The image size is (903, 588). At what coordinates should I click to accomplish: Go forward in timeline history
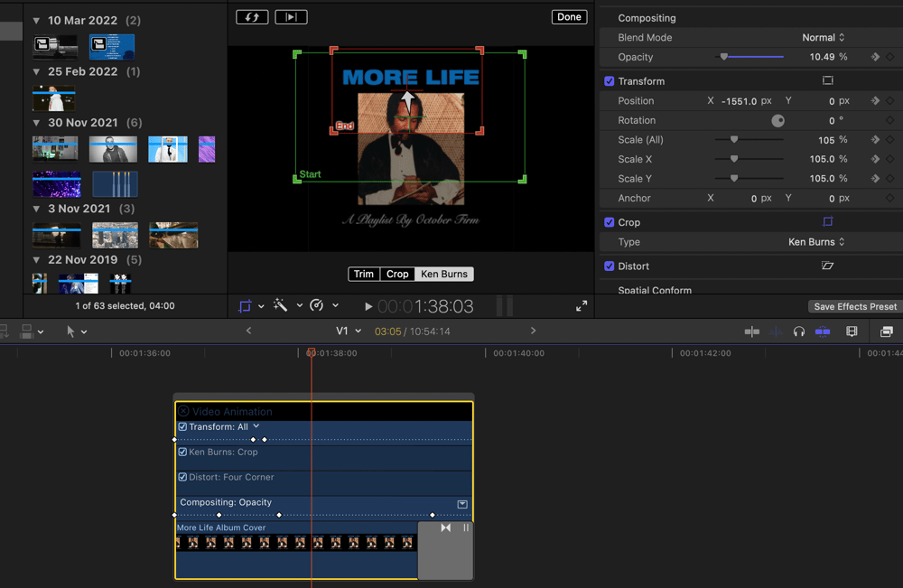coord(533,331)
